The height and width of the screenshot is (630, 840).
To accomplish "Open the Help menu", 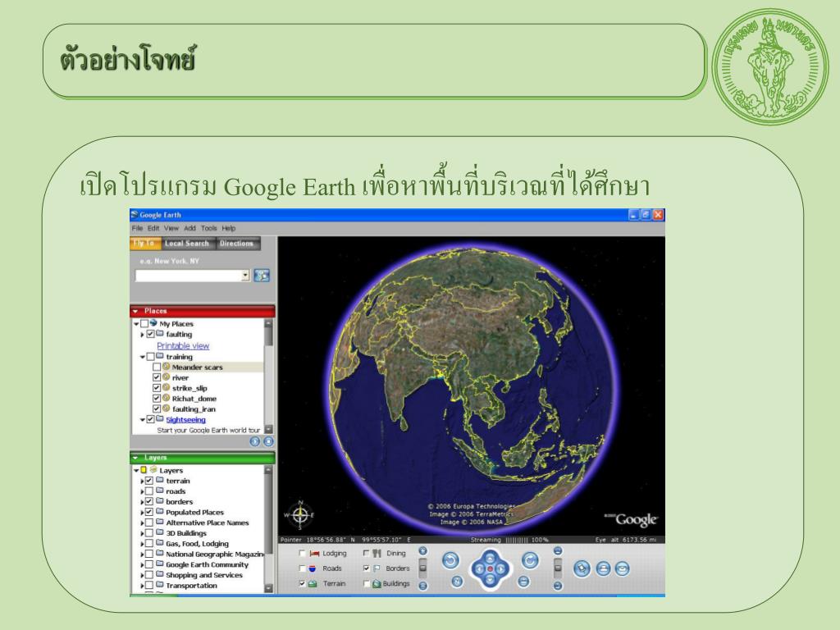I will [x=229, y=228].
